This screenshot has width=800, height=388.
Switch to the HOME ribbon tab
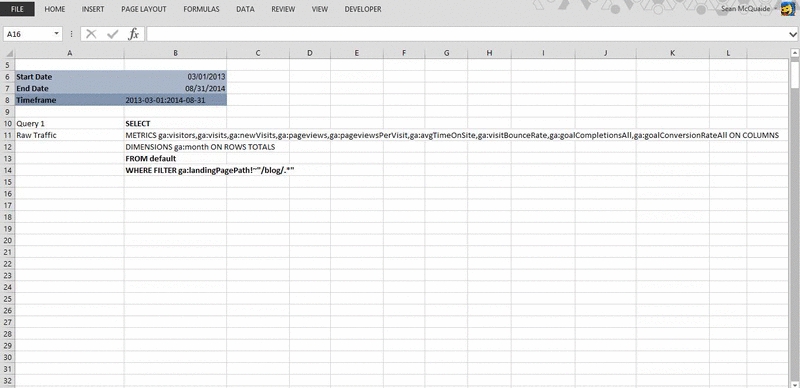(55, 9)
